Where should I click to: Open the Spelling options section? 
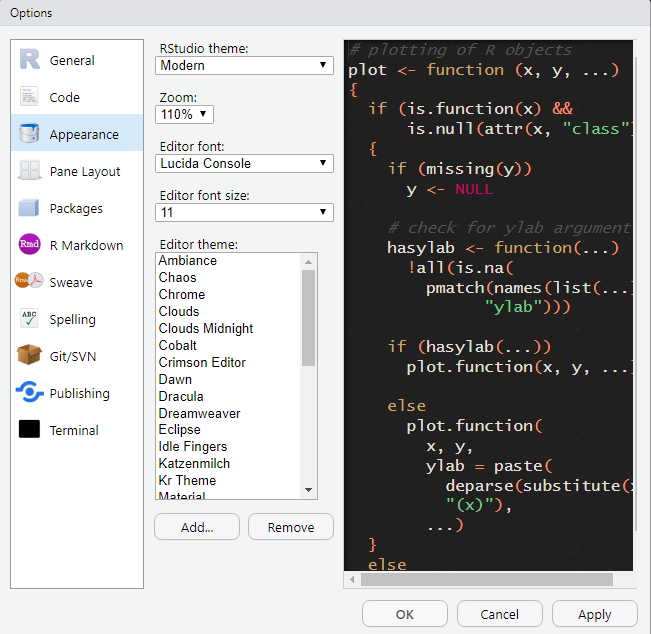[77, 318]
